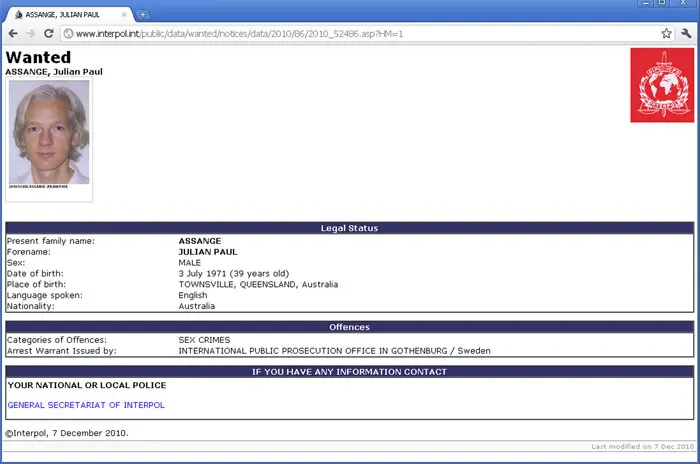700x464 pixels.
Task: Select the ASSANGE, JULIAN PAUL tab
Action: coord(67,15)
